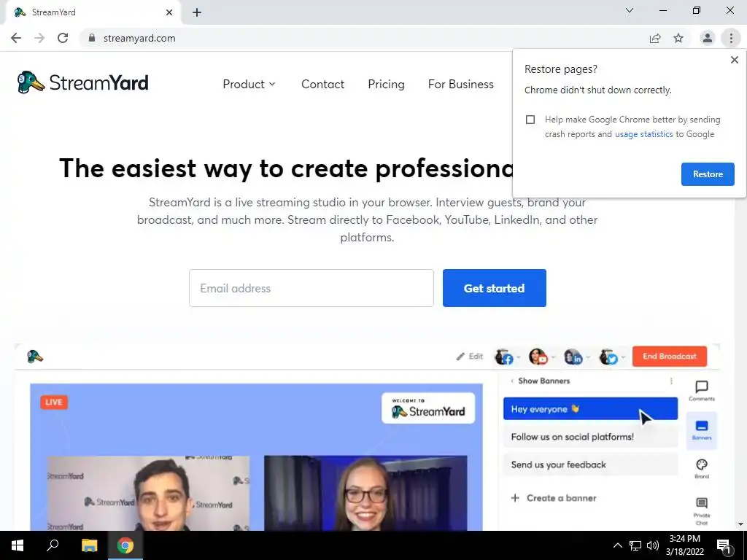Click the StreamYard duck logo in header
Image resolution: width=747 pixels, height=560 pixels.
click(x=82, y=83)
